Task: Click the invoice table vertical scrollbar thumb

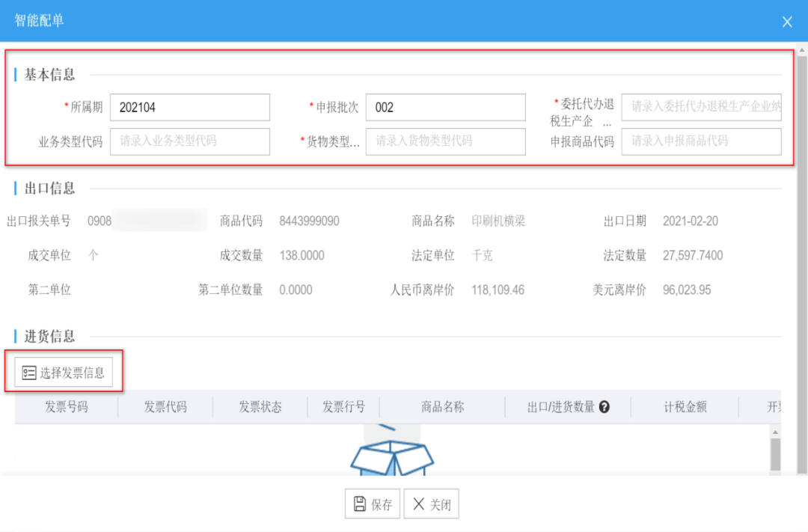Action: pyautogui.click(x=776, y=453)
